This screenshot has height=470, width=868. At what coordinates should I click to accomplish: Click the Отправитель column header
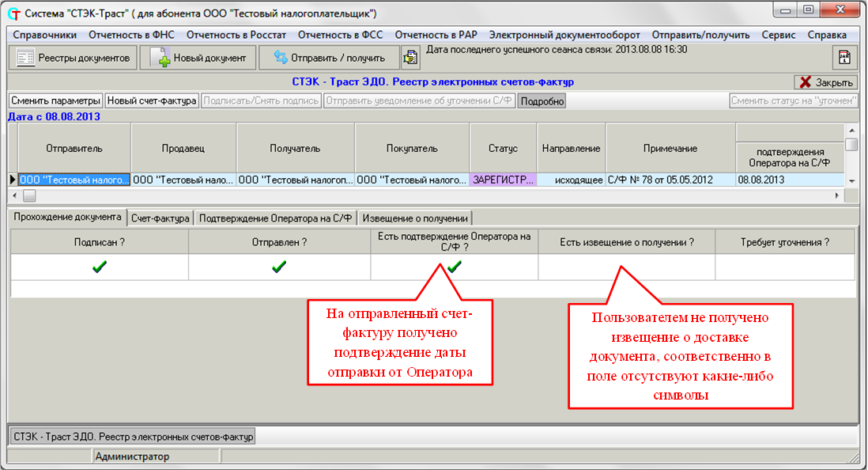click(74, 149)
